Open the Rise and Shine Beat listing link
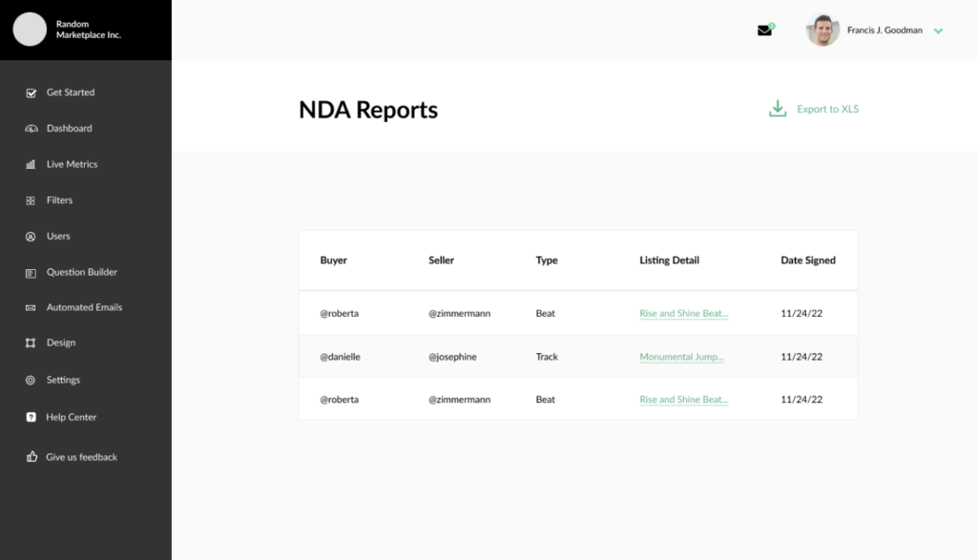This screenshot has height=560, width=977. 683,313
